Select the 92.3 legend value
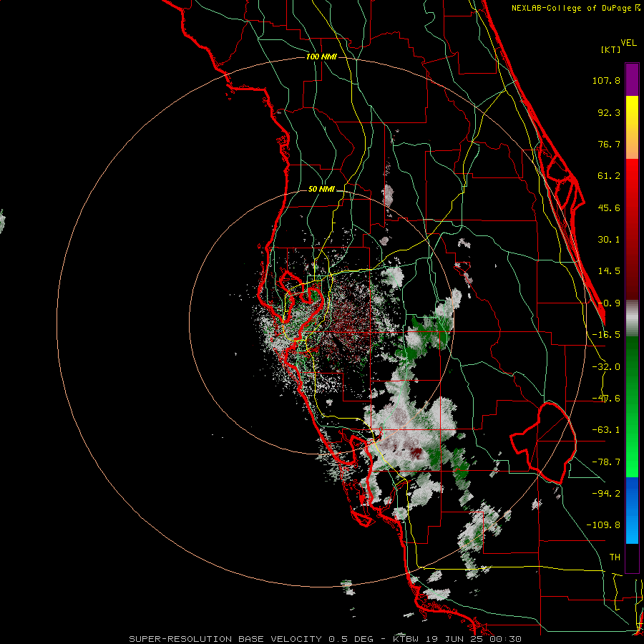 (609, 112)
